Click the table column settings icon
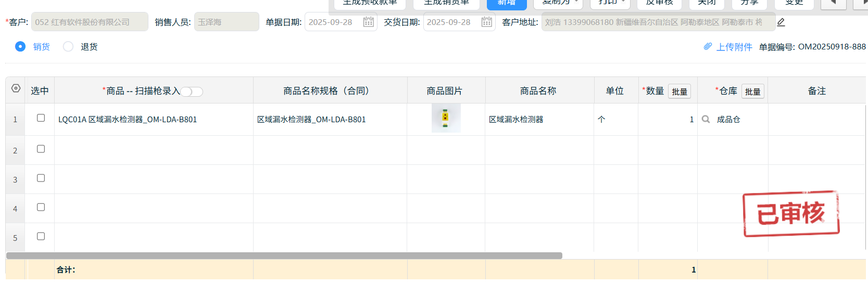This screenshot has width=868, height=284. [16, 88]
